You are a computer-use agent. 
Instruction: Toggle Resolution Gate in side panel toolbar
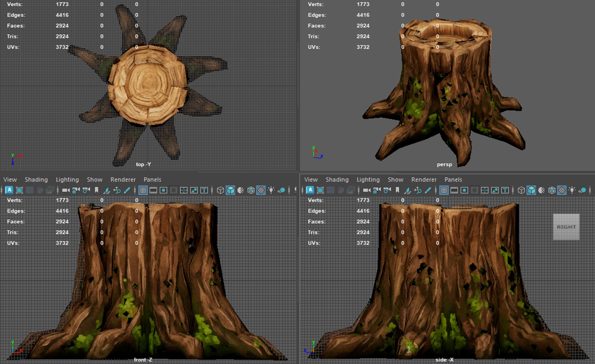point(464,190)
